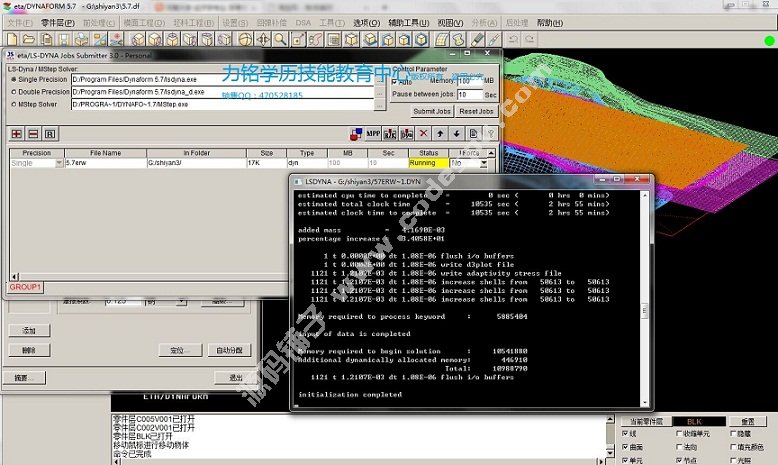Click the Submit Jobs button
The image size is (778, 465).
click(432, 111)
